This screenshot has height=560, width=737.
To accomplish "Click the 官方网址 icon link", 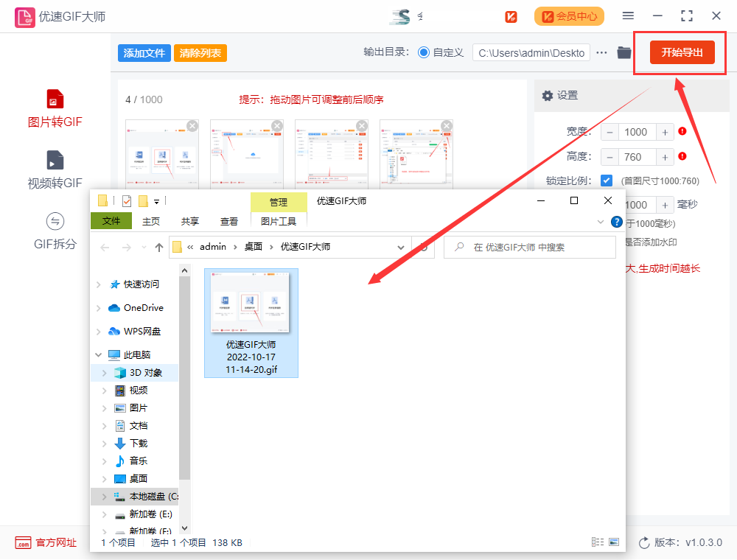I will point(23,542).
